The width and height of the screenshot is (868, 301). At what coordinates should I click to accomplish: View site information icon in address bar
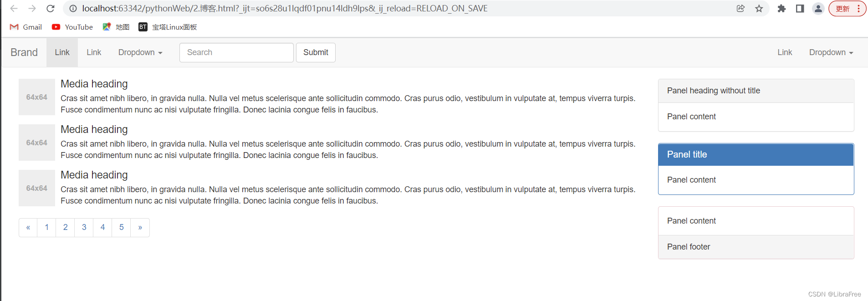click(73, 8)
